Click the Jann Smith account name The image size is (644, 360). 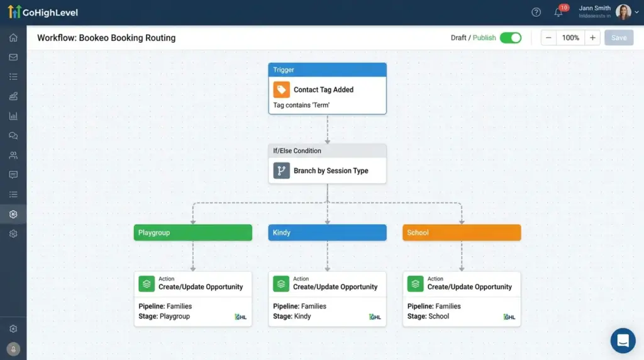(594, 8)
